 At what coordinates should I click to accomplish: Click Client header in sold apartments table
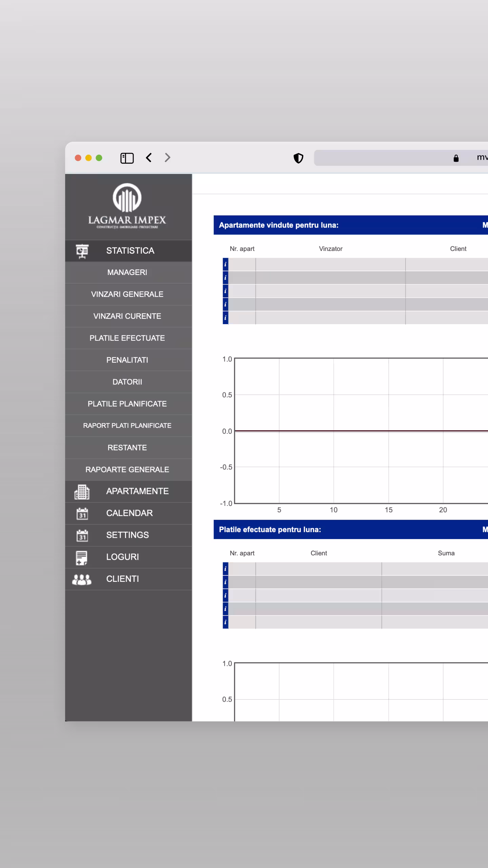[x=458, y=249]
